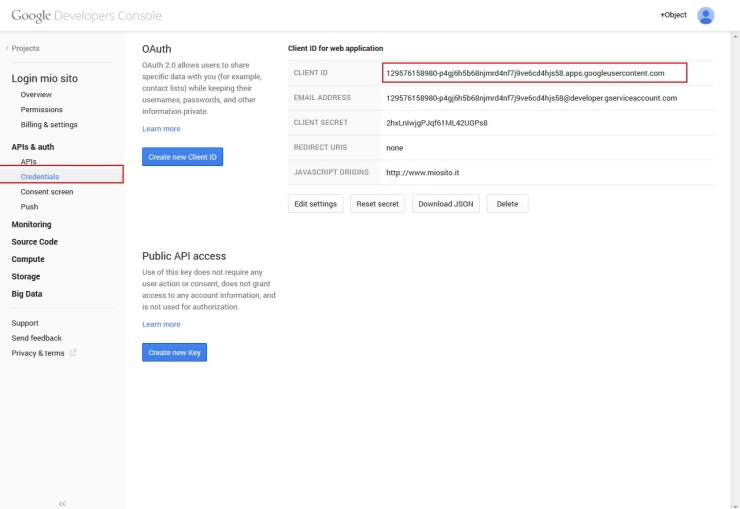Open Billing & settings in sidebar
Viewport: 740px width, 509px height.
tap(49, 125)
